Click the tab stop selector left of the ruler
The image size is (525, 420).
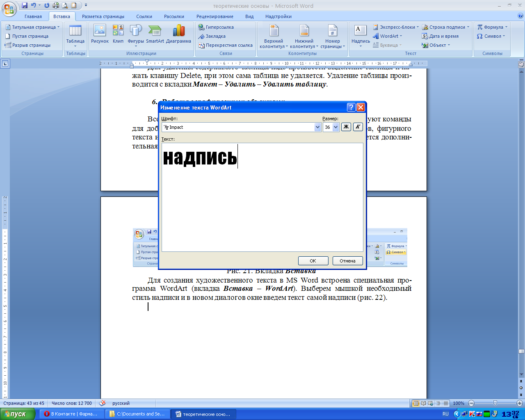tap(5, 64)
